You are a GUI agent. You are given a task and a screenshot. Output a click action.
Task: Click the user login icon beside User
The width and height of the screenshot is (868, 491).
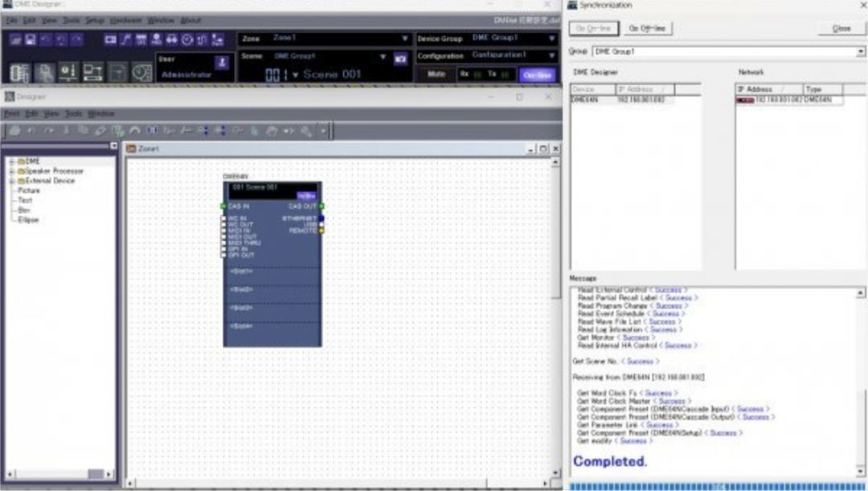(x=222, y=61)
